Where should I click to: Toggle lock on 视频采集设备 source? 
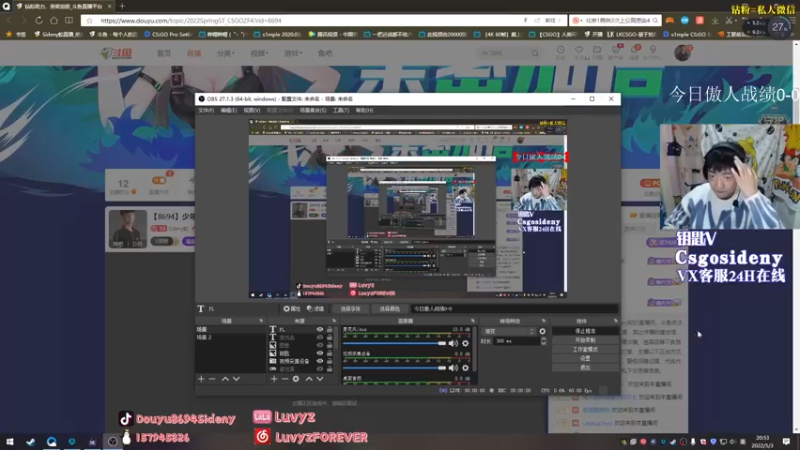329,361
